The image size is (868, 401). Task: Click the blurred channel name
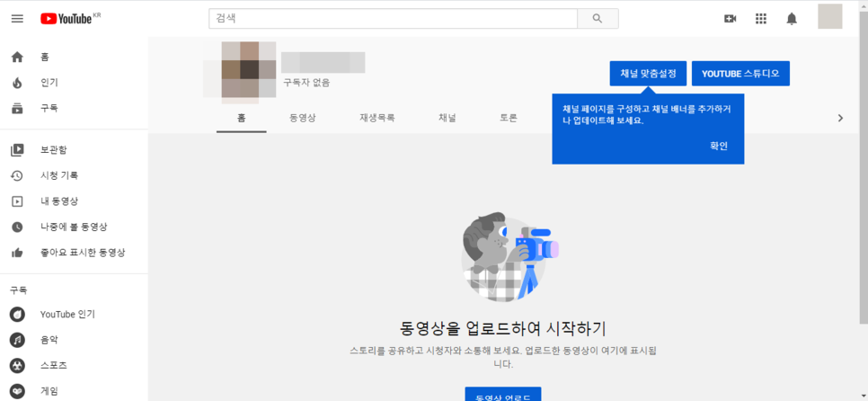323,63
